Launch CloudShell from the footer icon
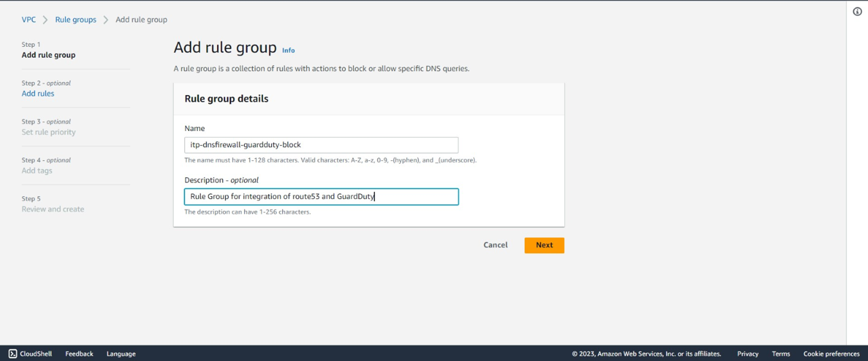Screen dimensions: 868x361 click(x=13, y=354)
